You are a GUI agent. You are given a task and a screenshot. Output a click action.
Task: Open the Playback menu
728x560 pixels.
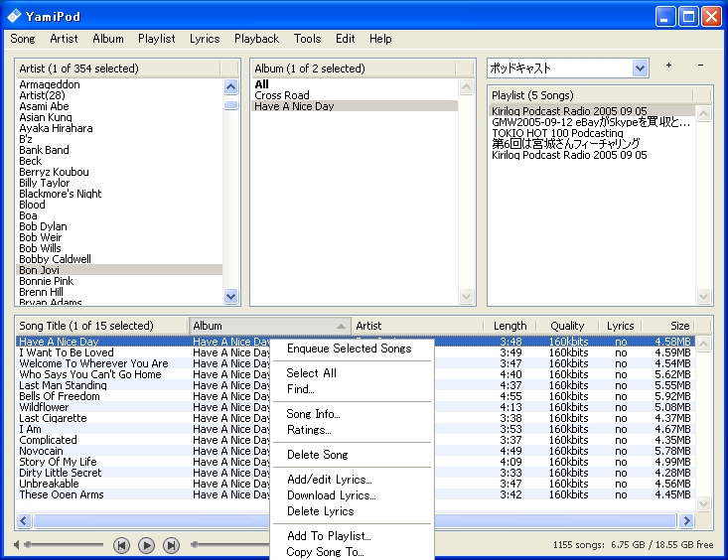click(257, 39)
